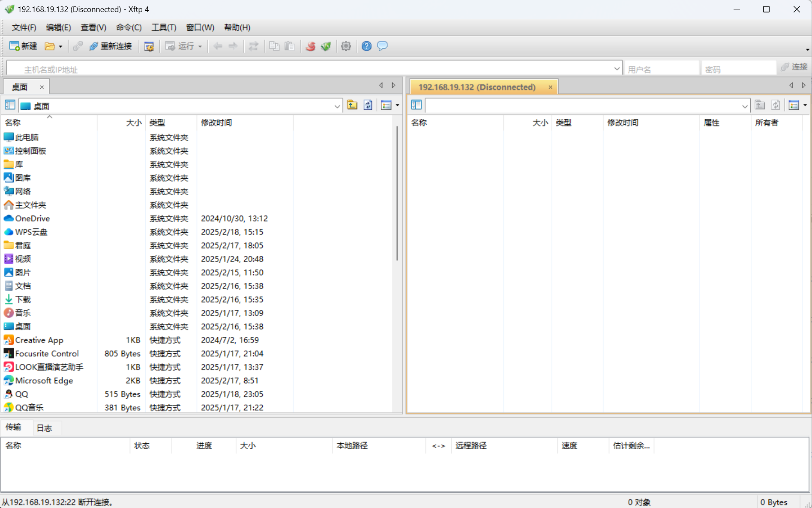Sort local files by 名称 column
Image resolution: width=812 pixels, height=508 pixels.
tap(50, 123)
